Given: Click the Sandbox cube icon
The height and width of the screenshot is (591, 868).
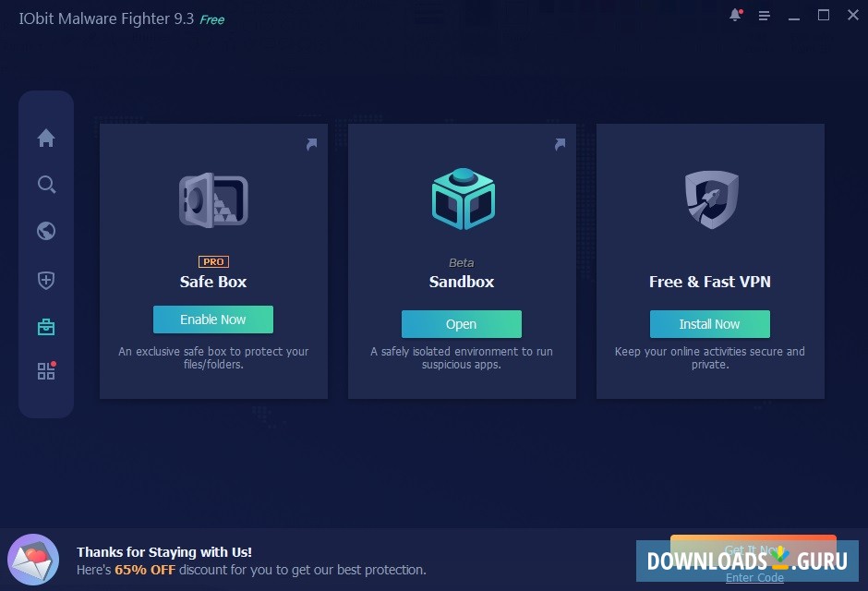Looking at the screenshot, I should (x=463, y=199).
